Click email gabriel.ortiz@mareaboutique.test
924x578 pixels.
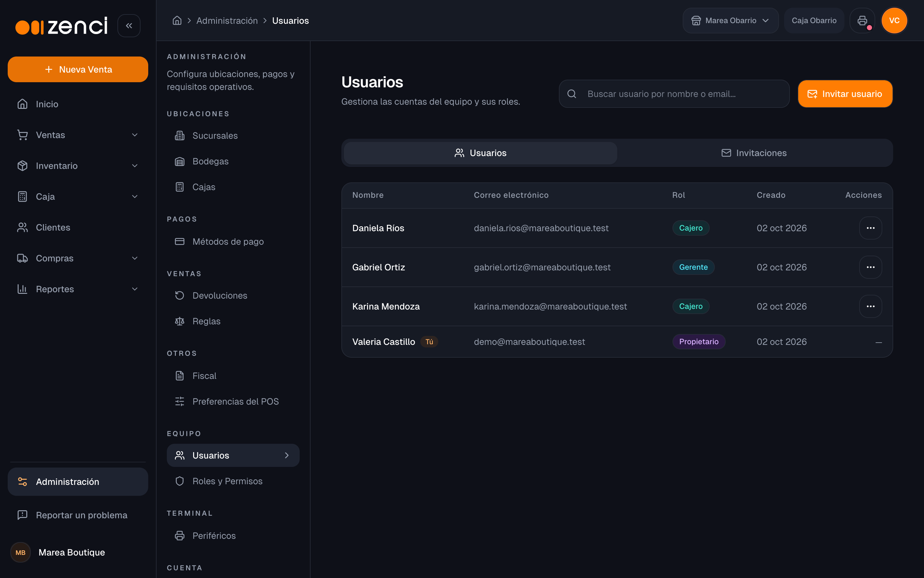point(542,267)
